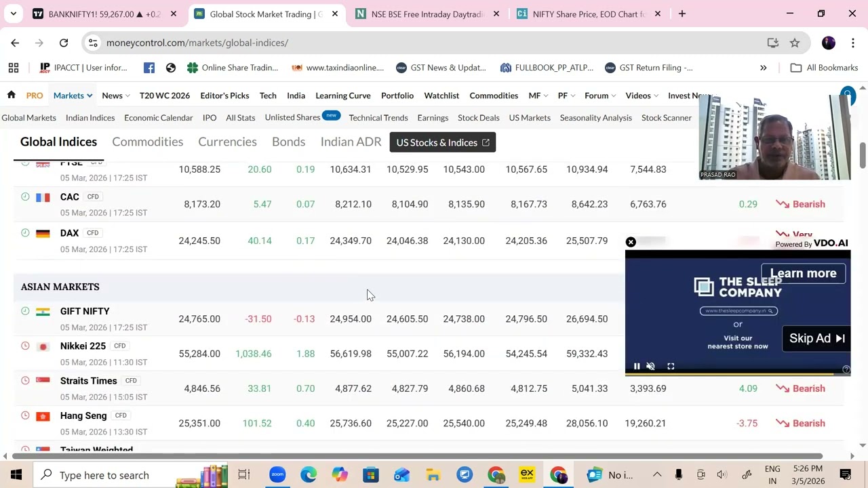868x488 pixels.
Task: Click the GIFT NIFTY index name
Action: pyautogui.click(x=85, y=311)
